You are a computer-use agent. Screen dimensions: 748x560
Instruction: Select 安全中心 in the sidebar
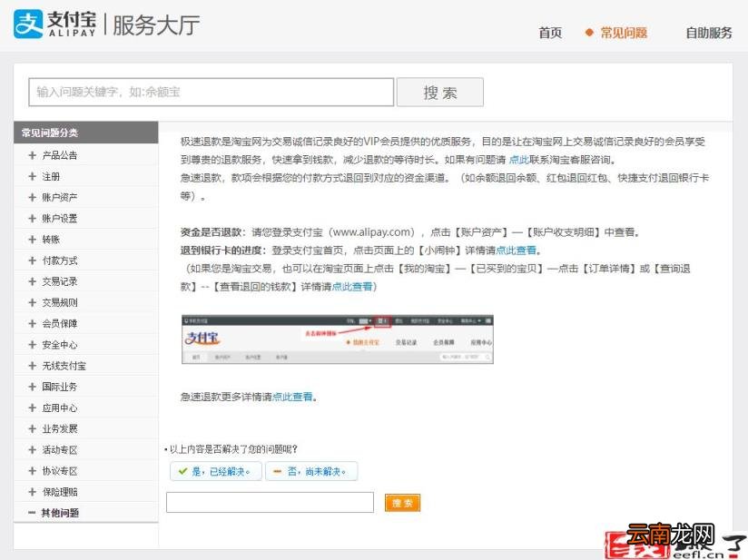pyautogui.click(x=60, y=344)
